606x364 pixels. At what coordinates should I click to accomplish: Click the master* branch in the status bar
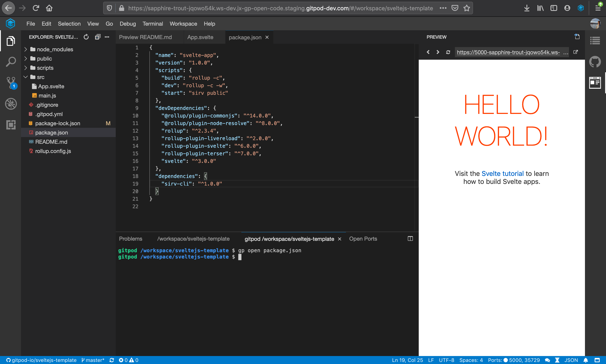(93, 360)
